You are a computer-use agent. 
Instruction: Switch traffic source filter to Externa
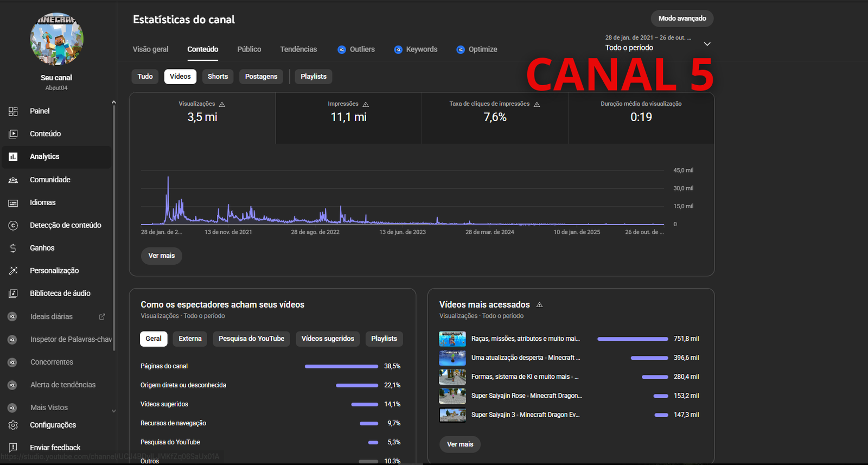190,339
